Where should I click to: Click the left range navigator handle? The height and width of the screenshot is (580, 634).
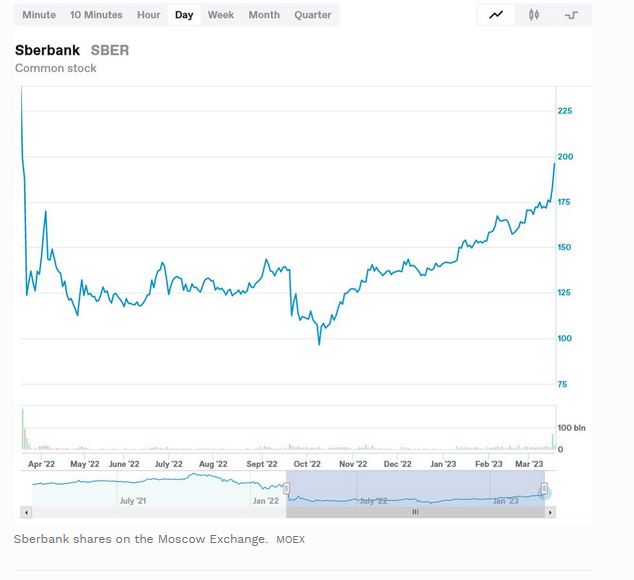tap(287, 489)
